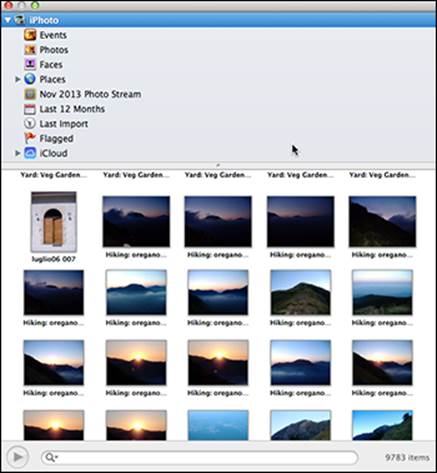This screenshot has height=473, width=437.
Task: Expand the iCloud disclosure triangle
Action: click(18, 153)
